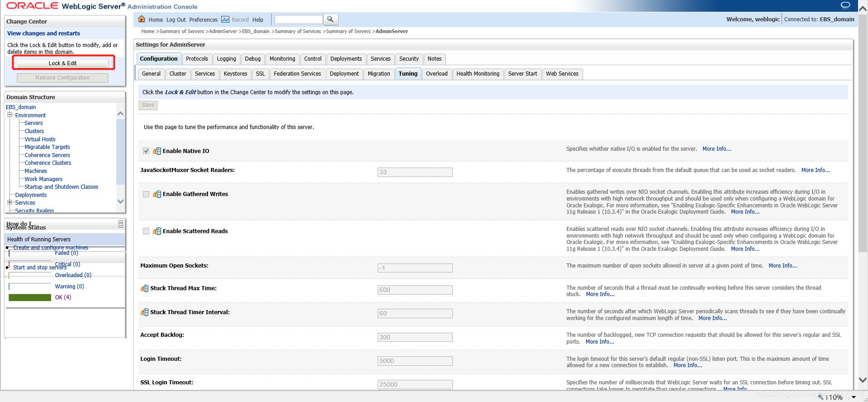Image resolution: width=868 pixels, height=402 pixels.
Task: Open Servers in Domain Structure tree
Action: [33, 123]
